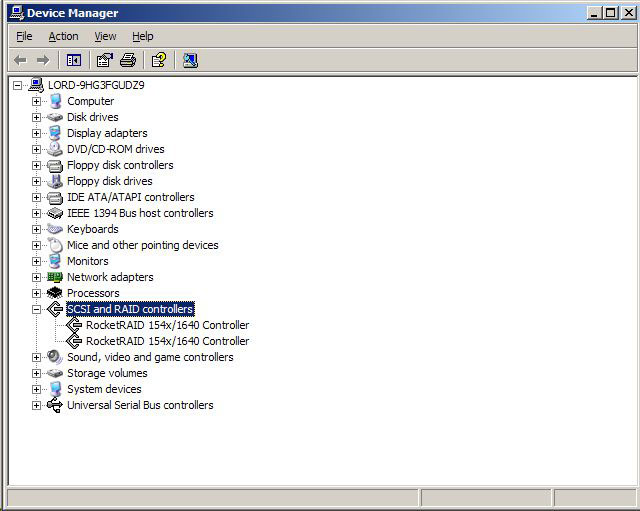Expand the Floppy disk controllers category
Viewport: 640px width, 511px height.
click(x=36, y=165)
